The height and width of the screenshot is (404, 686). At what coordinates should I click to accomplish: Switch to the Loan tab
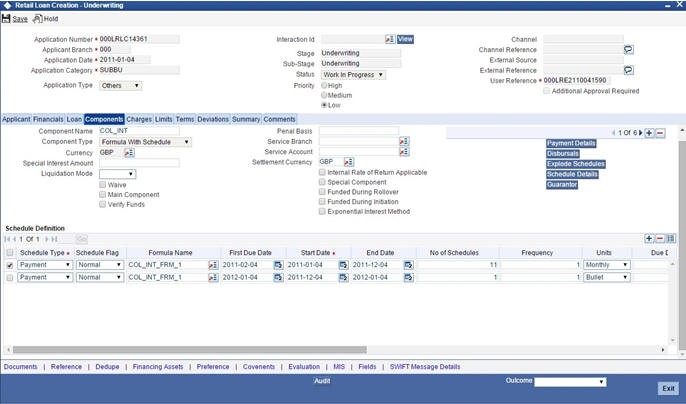(x=74, y=119)
